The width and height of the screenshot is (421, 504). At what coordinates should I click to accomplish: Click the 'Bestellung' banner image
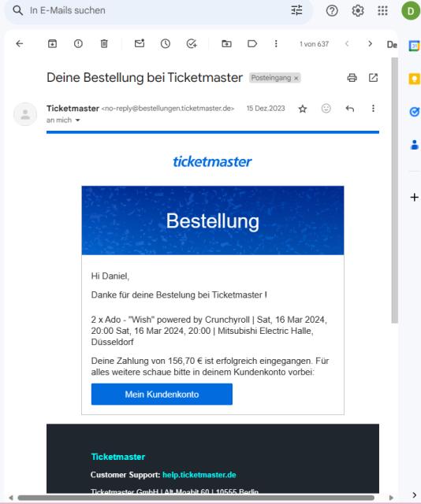[x=213, y=220]
